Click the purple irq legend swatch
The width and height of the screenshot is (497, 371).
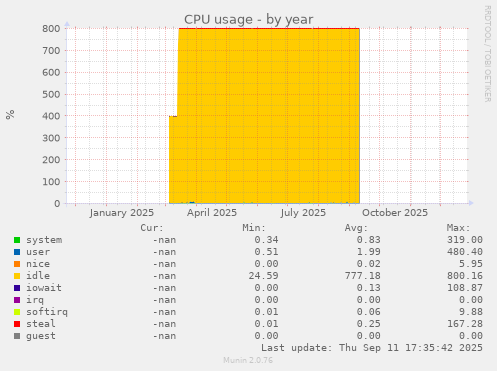click(17, 300)
